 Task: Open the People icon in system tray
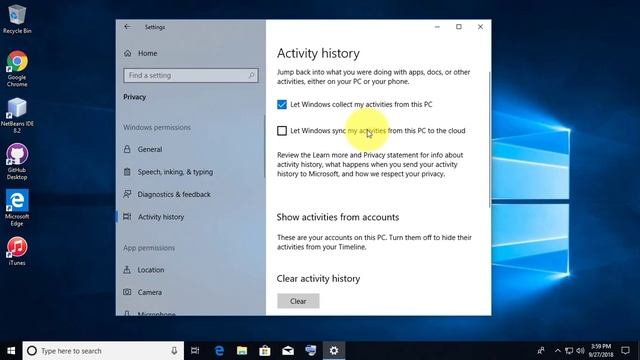(541, 351)
